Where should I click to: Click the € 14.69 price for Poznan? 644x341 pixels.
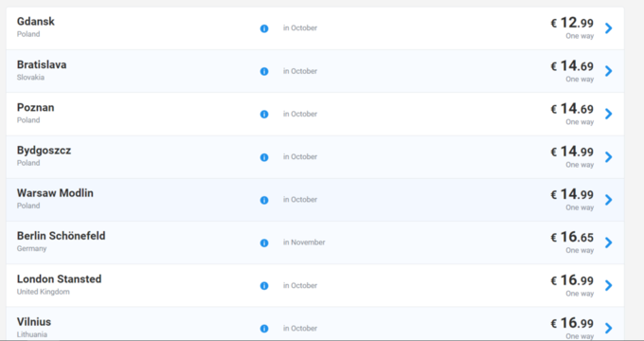(572, 109)
